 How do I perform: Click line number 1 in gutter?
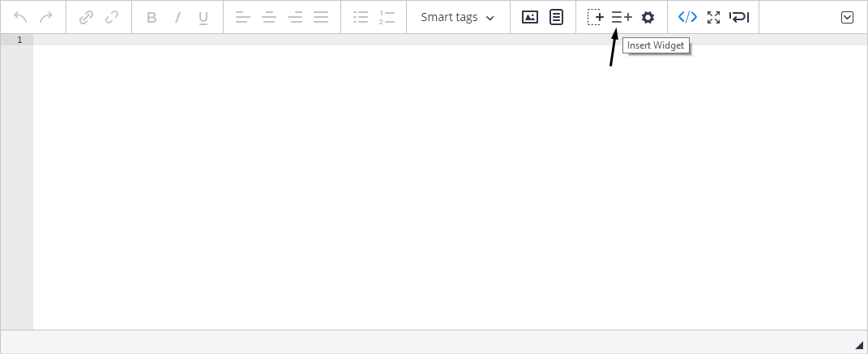tap(19, 40)
